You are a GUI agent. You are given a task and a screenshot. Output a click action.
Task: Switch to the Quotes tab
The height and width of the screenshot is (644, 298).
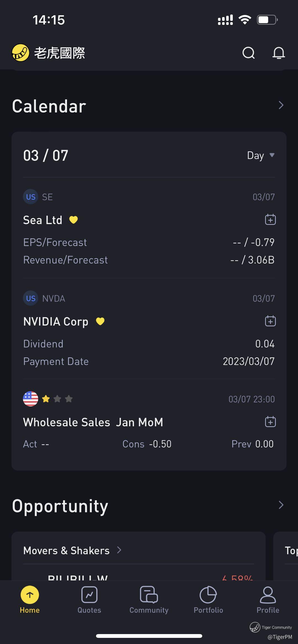(89, 600)
